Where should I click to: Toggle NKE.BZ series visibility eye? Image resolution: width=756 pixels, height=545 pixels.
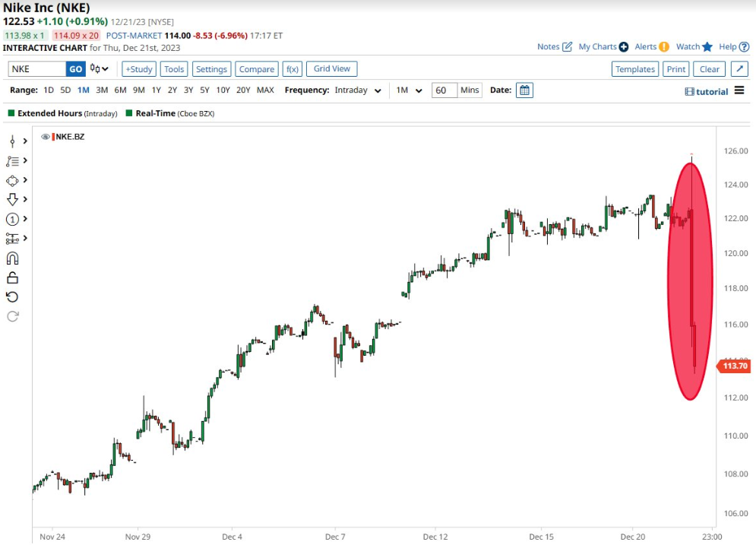click(x=46, y=137)
